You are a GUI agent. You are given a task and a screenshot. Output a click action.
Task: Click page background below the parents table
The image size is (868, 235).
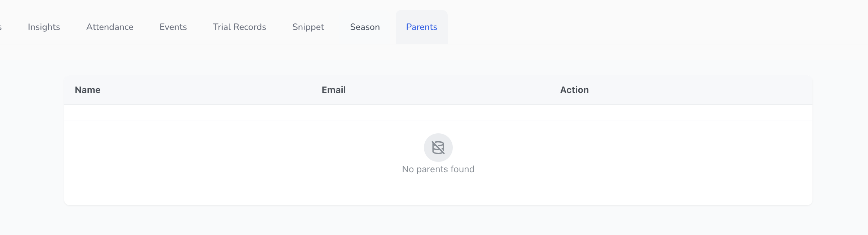[438, 221]
